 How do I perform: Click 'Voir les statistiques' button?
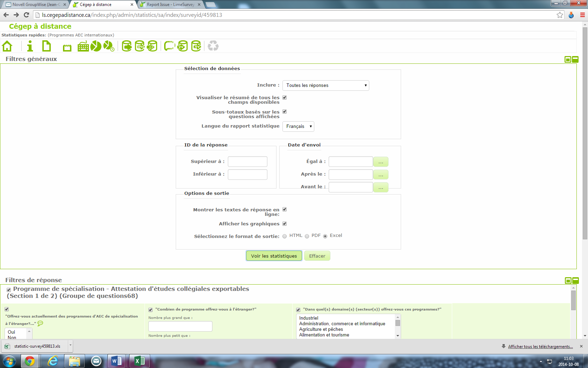click(x=274, y=256)
